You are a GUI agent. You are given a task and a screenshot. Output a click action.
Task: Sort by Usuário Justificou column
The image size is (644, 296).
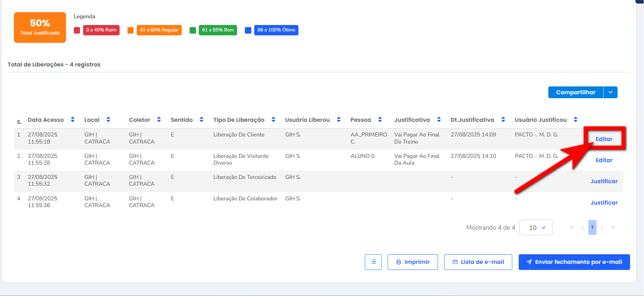coord(575,120)
